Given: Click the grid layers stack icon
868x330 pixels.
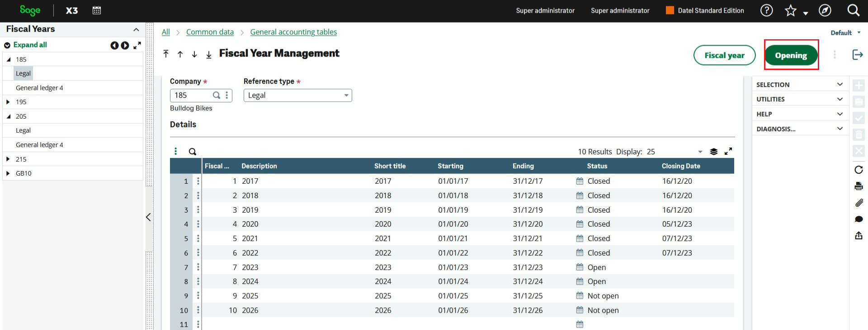Looking at the screenshot, I should (x=714, y=152).
